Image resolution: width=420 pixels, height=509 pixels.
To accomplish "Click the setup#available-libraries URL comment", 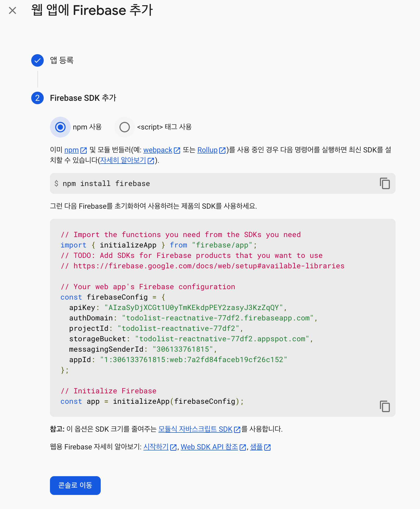I will coord(202,266).
